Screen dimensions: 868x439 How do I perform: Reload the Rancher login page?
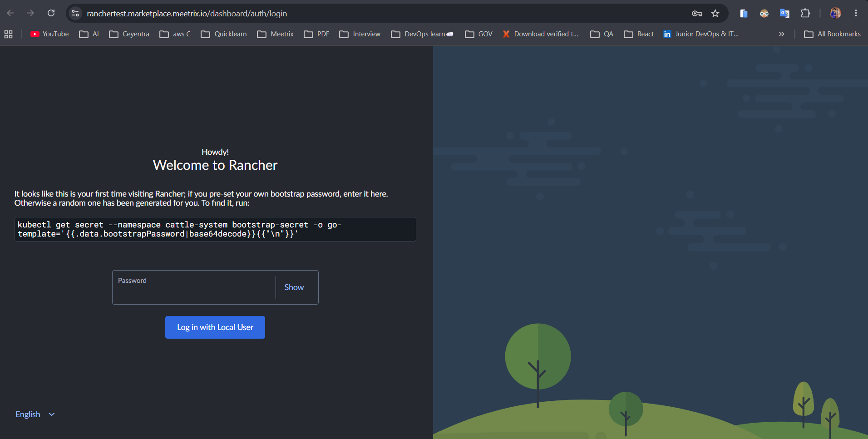coord(51,13)
